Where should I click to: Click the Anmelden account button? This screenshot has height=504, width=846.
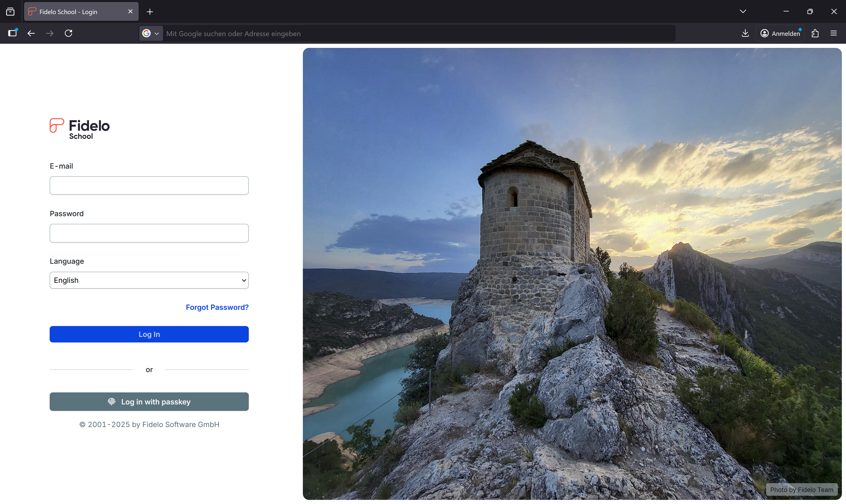(x=780, y=33)
